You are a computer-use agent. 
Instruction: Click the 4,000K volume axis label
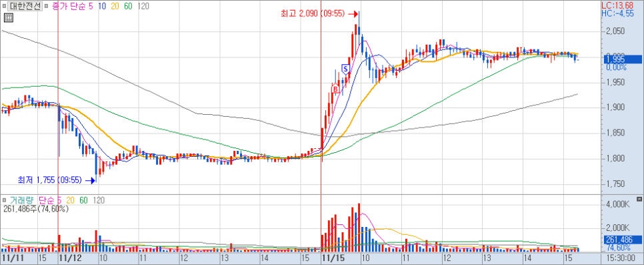617,205
